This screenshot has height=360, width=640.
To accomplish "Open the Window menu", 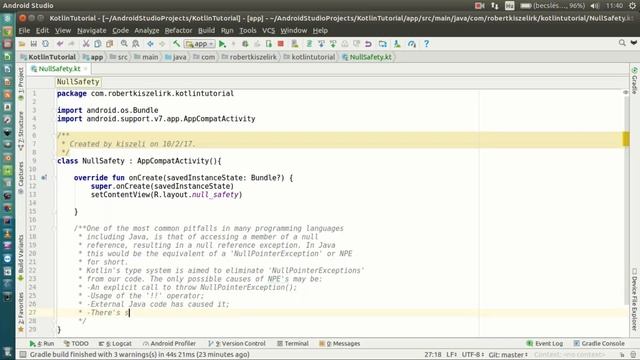I will pos(293,31).
